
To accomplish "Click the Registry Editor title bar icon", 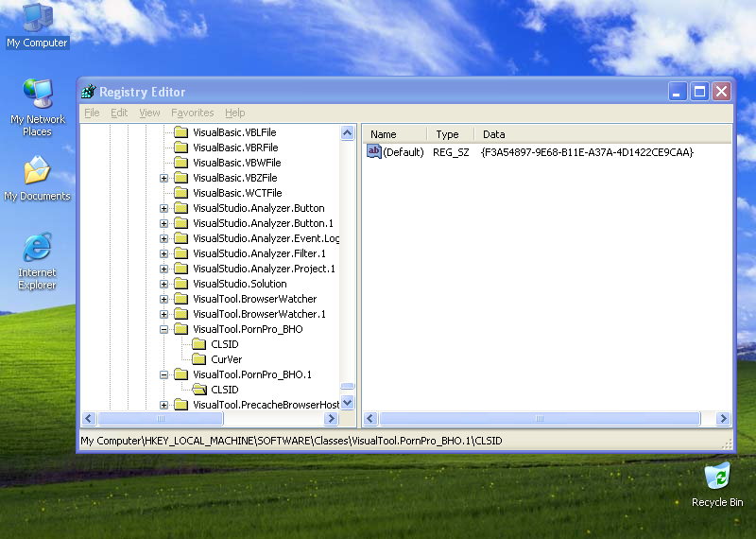I will click(89, 91).
